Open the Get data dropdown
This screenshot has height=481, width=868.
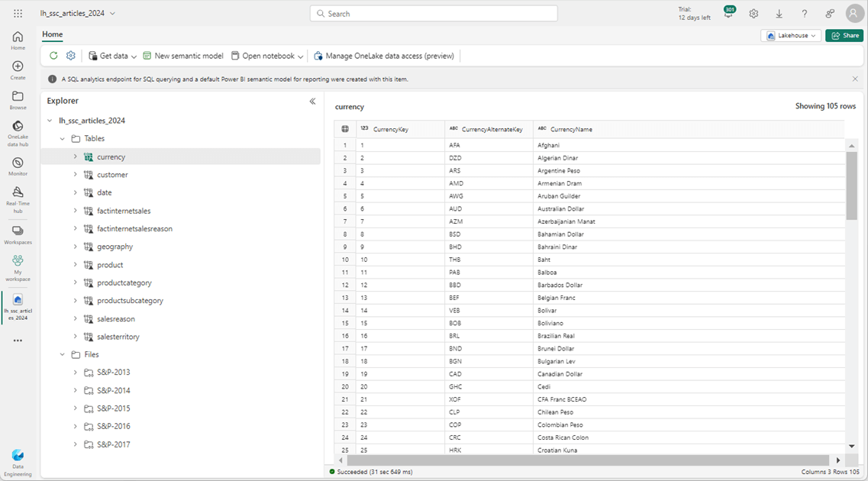tap(113, 56)
